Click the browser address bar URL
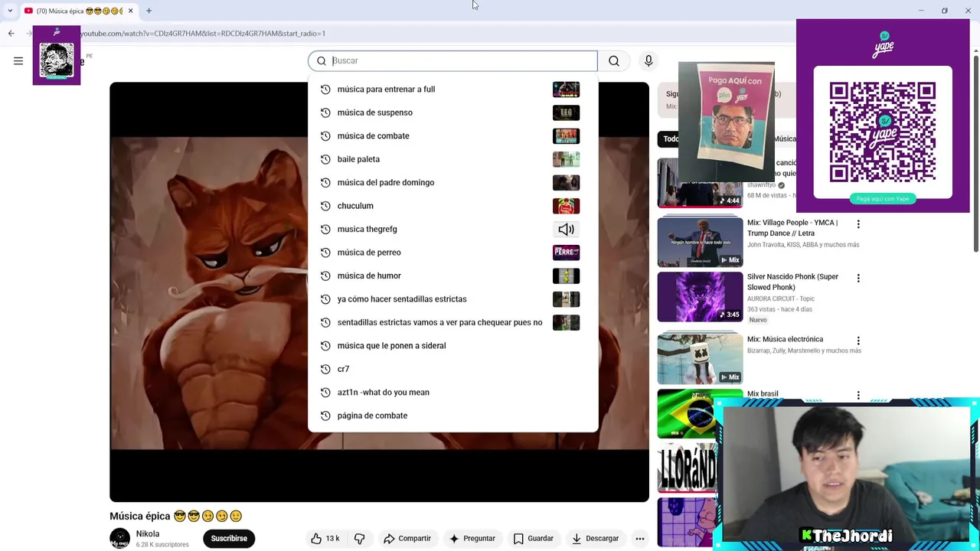The width and height of the screenshot is (980, 551). pos(202,34)
